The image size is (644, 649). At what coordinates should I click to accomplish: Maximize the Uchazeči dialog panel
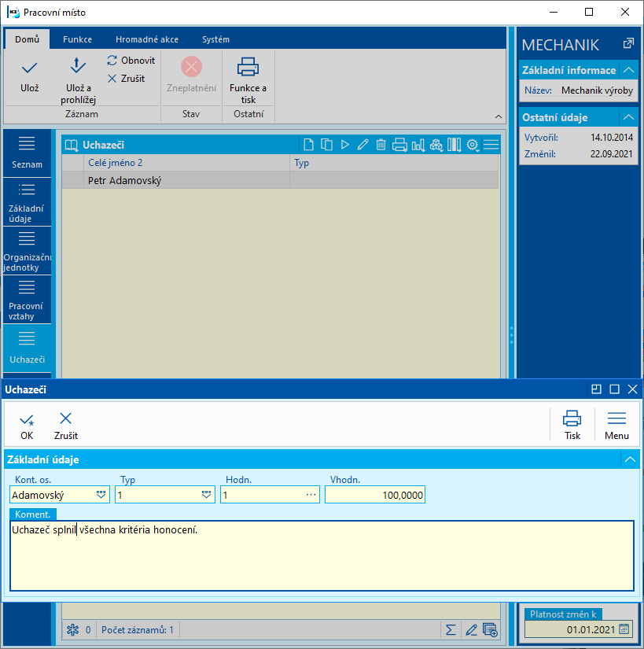pyautogui.click(x=615, y=389)
